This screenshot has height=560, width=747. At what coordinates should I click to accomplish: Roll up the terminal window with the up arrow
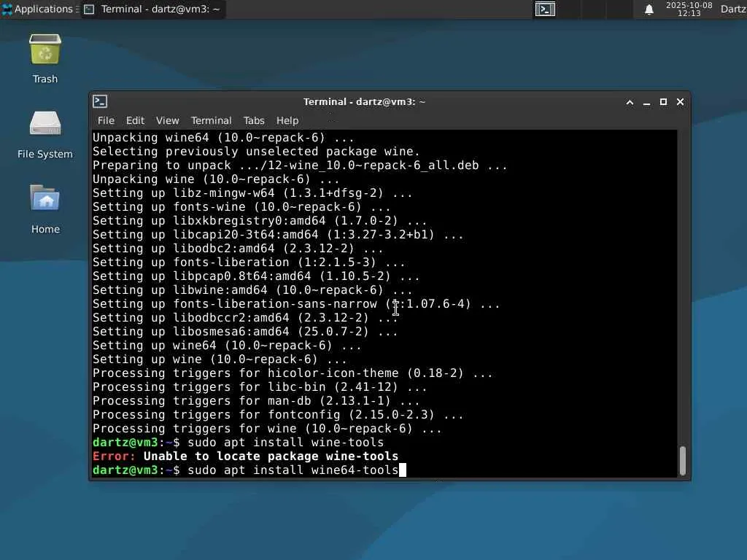[630, 102]
